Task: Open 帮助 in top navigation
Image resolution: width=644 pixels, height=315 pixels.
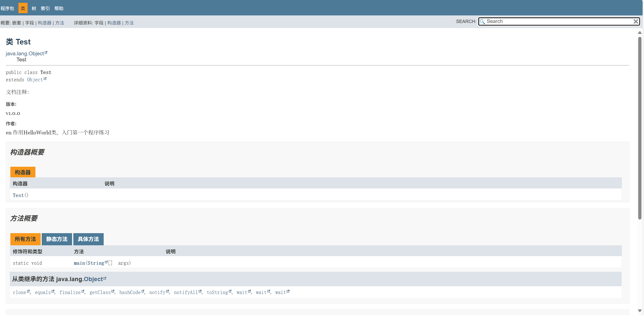Action: point(59,8)
